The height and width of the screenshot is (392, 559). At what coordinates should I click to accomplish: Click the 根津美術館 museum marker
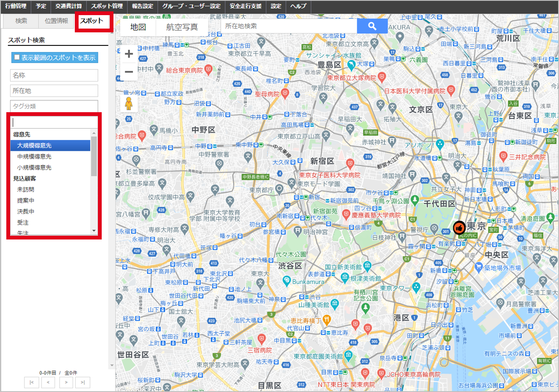point(345,277)
